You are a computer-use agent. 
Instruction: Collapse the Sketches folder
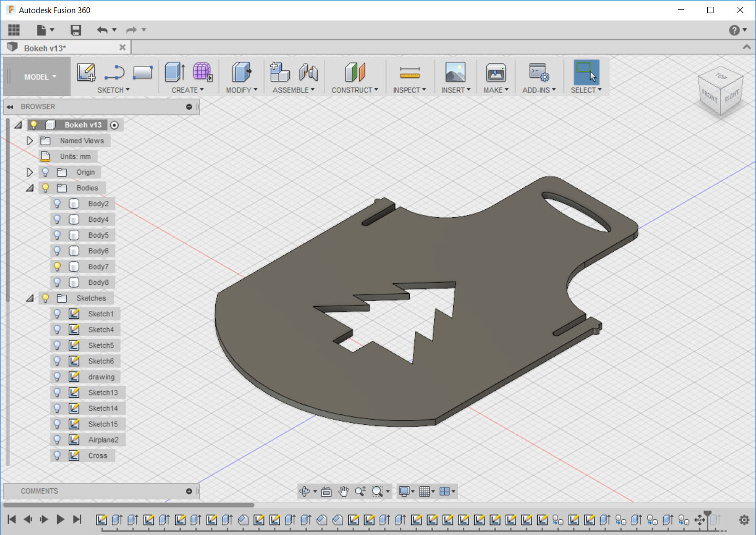pyautogui.click(x=30, y=298)
